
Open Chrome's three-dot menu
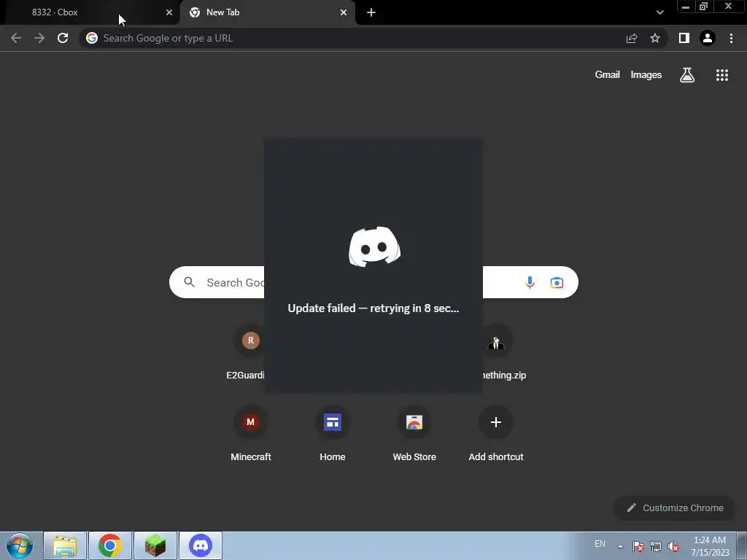pyautogui.click(x=731, y=38)
